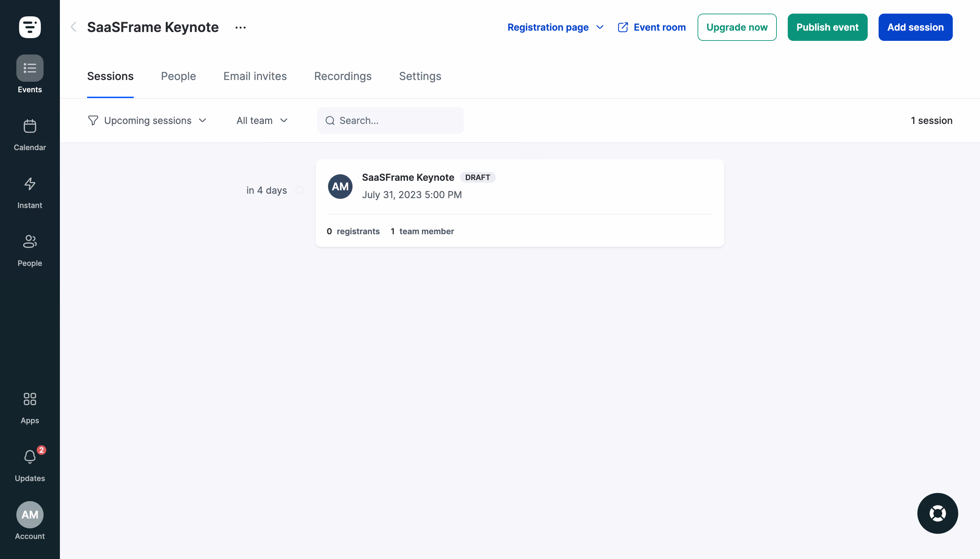Open the help lifebuoy chat button
Screen dimensions: 980x559
click(937, 513)
